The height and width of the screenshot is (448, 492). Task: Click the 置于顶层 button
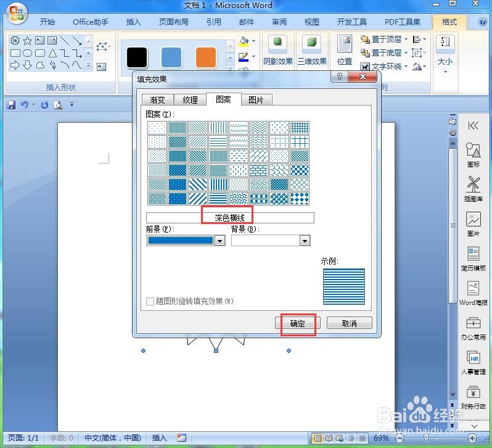[x=381, y=39]
